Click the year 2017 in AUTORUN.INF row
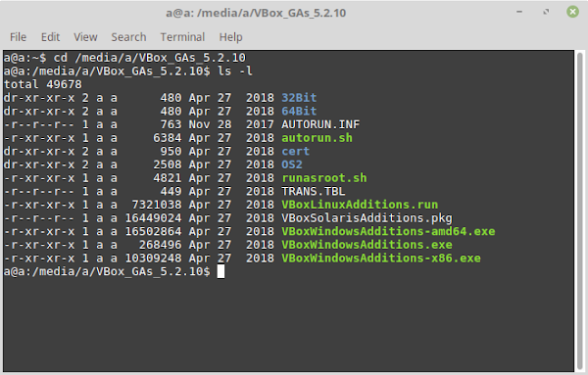The image size is (588, 375). tap(260, 124)
